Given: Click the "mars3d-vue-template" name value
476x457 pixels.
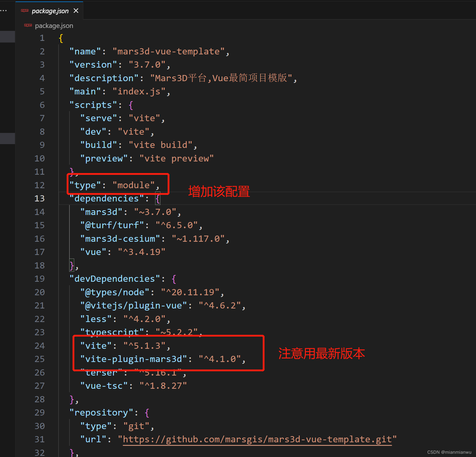Looking at the screenshot, I should [169, 51].
